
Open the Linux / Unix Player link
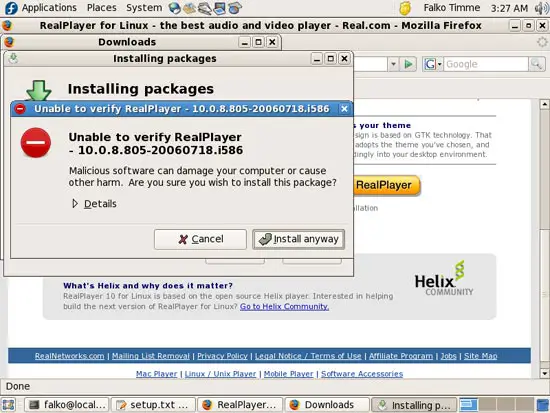[220, 374]
